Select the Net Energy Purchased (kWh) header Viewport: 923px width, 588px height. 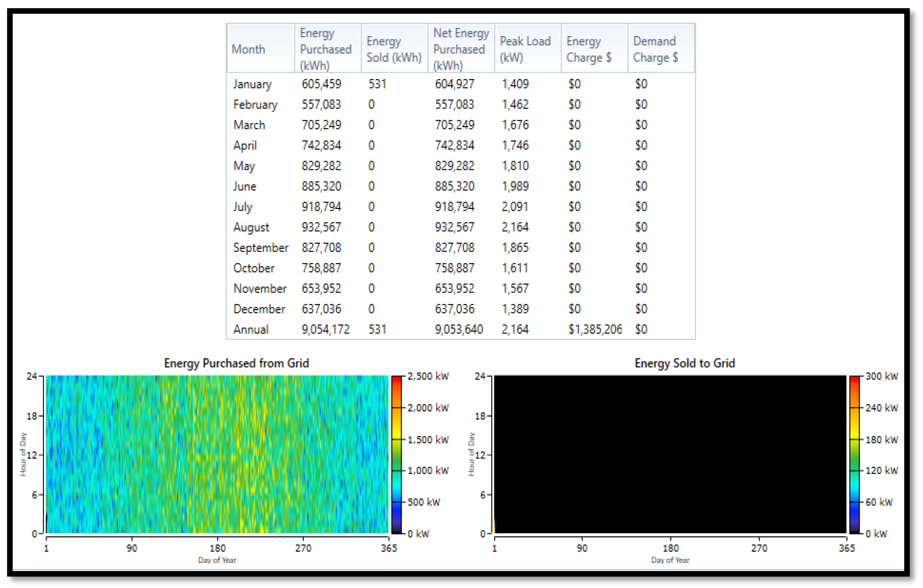(461, 49)
